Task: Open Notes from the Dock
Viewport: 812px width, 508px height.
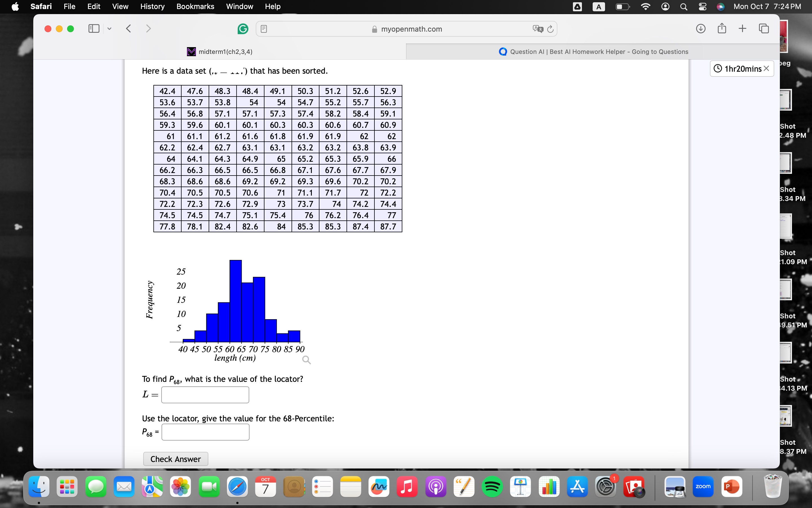Action: point(351,487)
